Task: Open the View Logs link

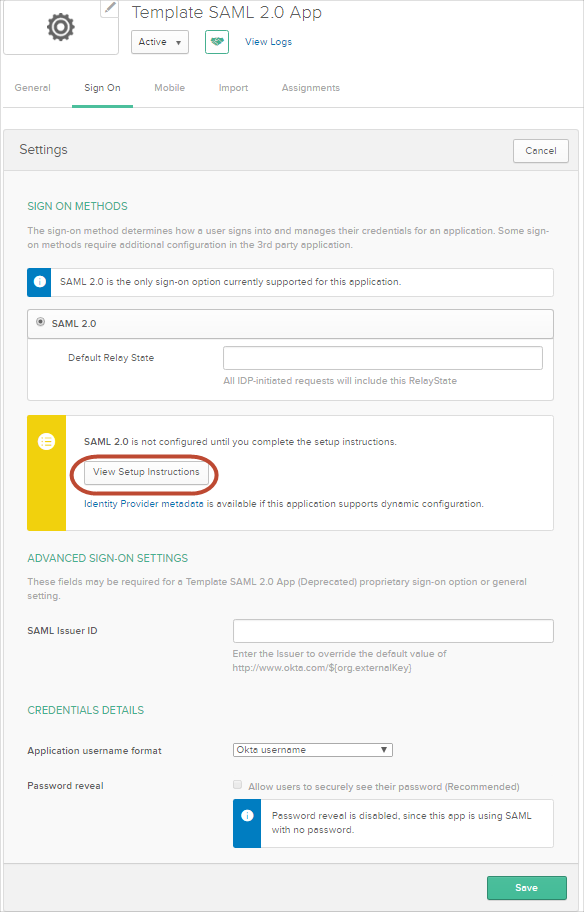Action: (268, 42)
